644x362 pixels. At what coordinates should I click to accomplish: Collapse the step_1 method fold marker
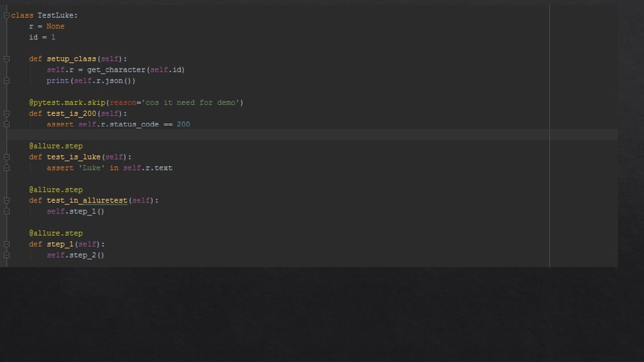click(6, 244)
